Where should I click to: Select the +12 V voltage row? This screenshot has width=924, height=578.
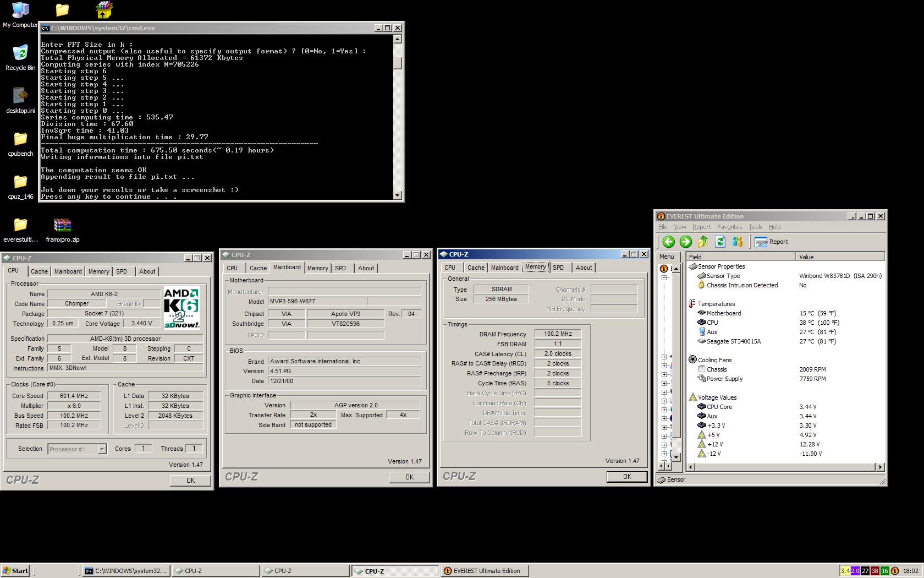click(x=786, y=444)
